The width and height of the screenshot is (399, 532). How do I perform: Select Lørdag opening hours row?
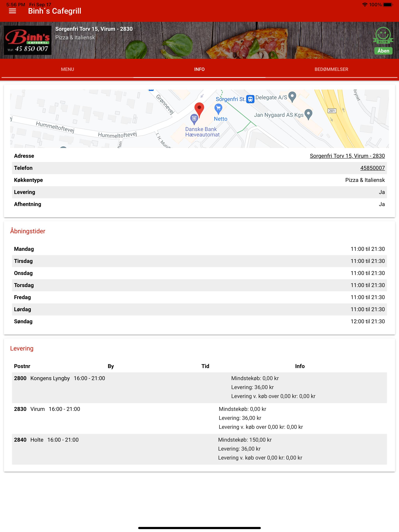pos(199,309)
